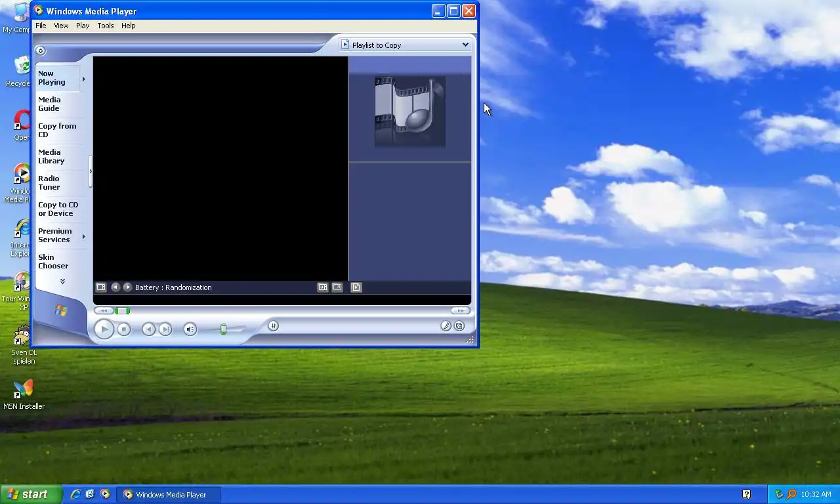
Task: Open the Play menu
Action: click(x=83, y=26)
